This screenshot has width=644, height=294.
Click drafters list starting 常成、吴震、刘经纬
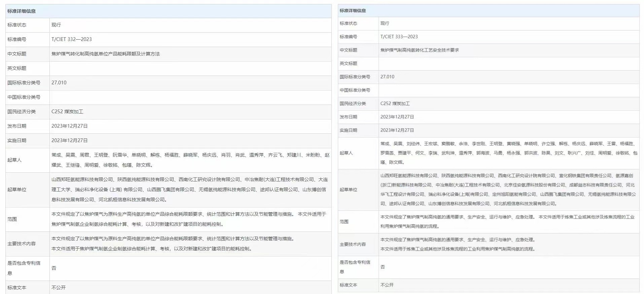(509, 153)
